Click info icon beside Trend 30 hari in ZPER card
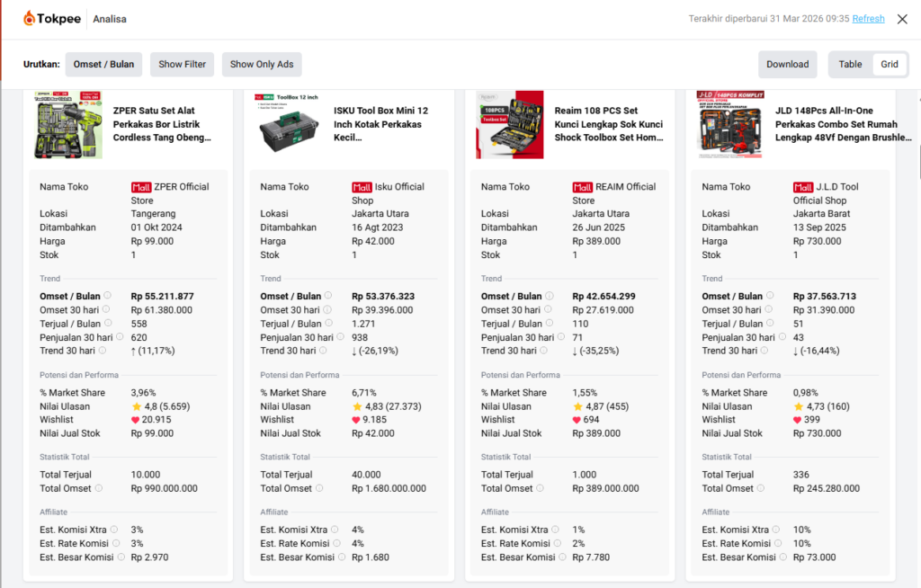921x588 pixels. tap(103, 350)
